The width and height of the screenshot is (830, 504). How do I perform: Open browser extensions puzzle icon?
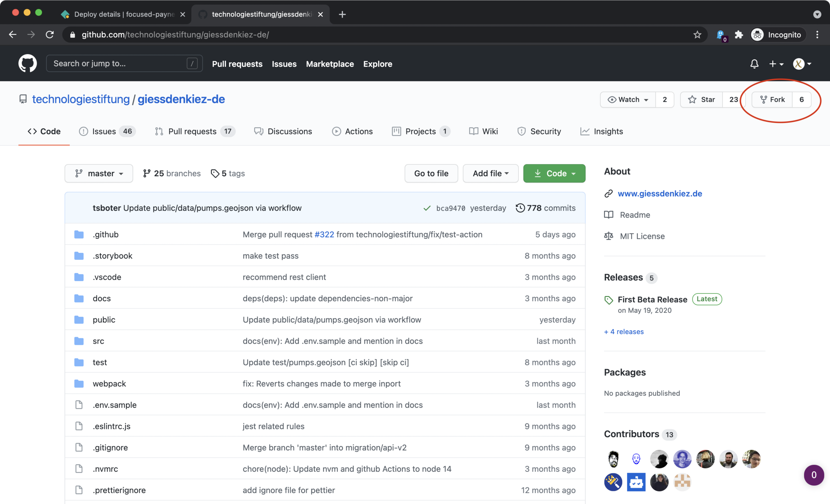(x=738, y=35)
